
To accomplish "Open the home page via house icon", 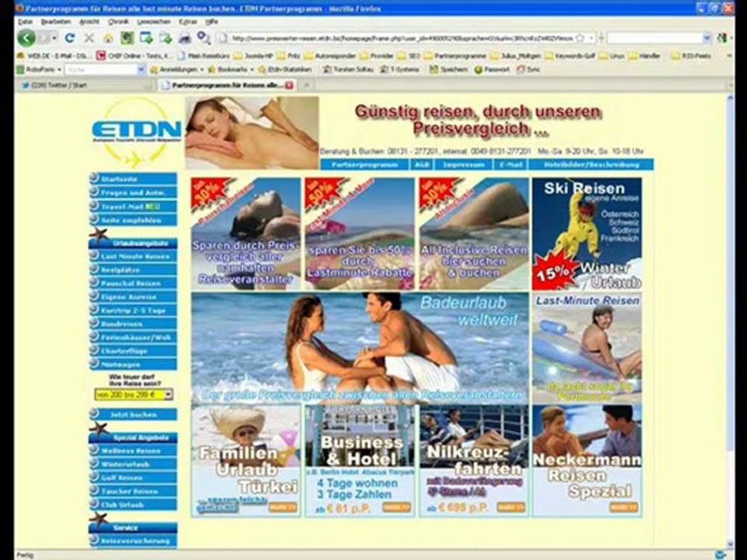I will 108,38.
